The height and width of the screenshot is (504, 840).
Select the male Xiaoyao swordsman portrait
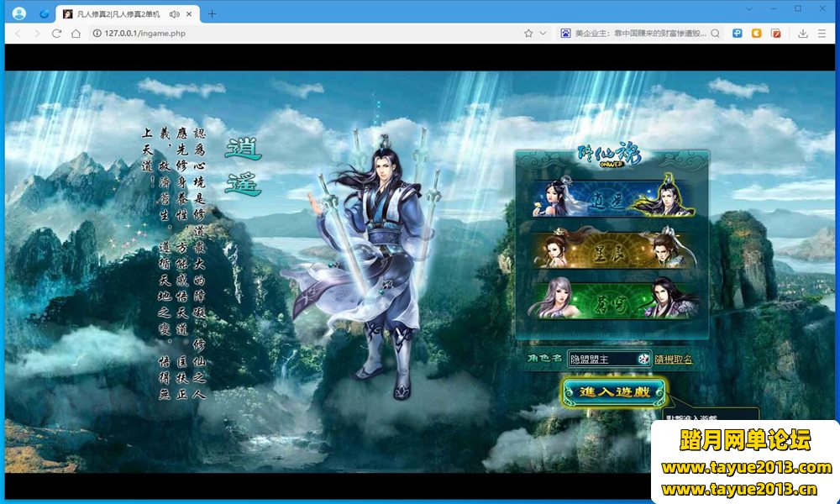[670, 197]
